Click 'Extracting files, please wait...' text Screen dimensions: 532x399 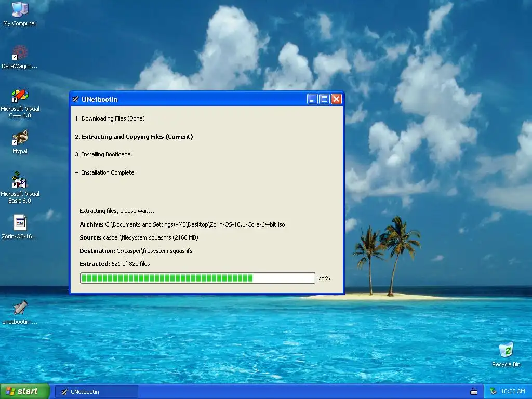coord(117,211)
